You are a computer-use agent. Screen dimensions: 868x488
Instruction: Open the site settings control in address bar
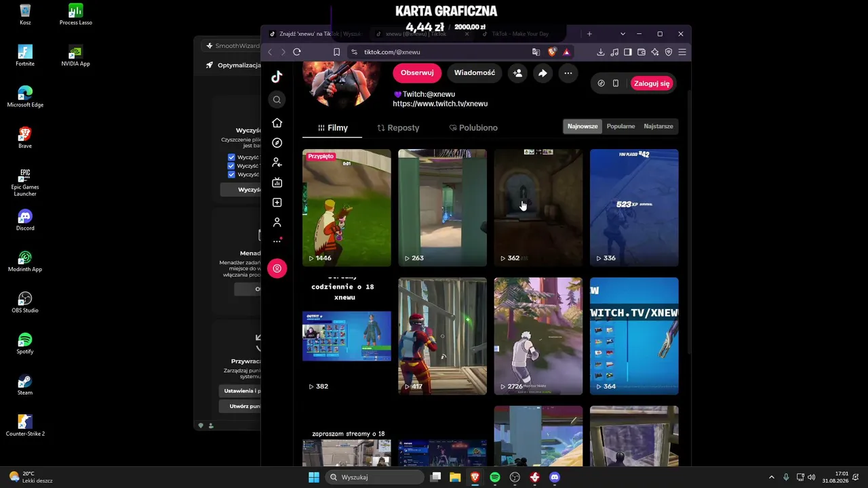coord(353,52)
